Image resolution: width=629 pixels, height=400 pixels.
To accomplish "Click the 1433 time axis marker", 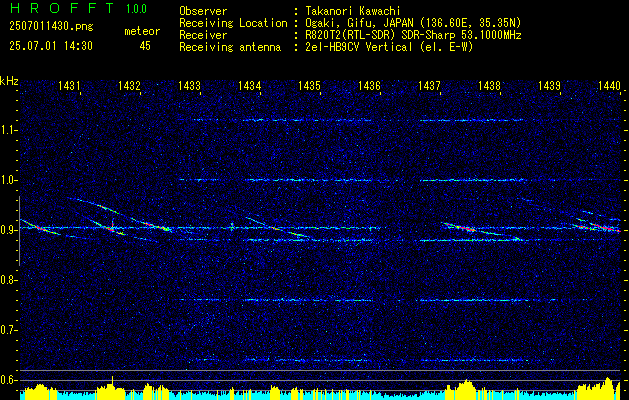I will click(189, 85).
